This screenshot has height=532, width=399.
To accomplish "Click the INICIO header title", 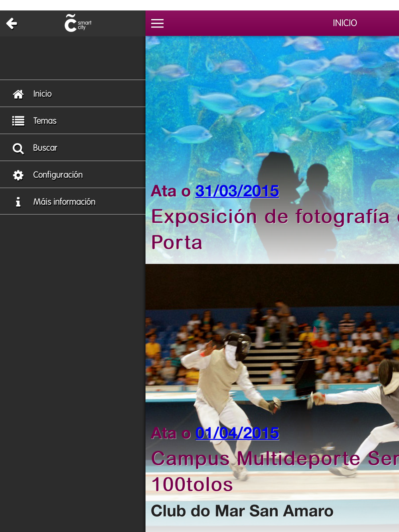I will (x=345, y=23).
